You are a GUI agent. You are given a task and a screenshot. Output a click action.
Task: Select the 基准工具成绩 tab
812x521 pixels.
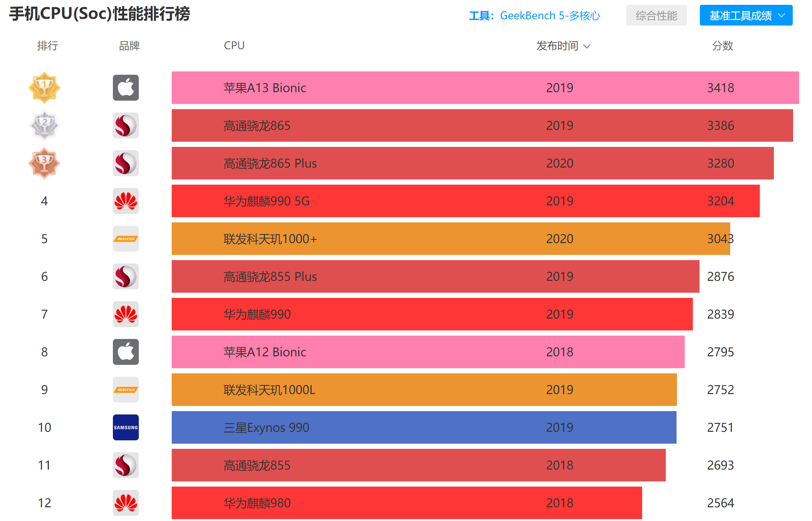click(x=740, y=15)
